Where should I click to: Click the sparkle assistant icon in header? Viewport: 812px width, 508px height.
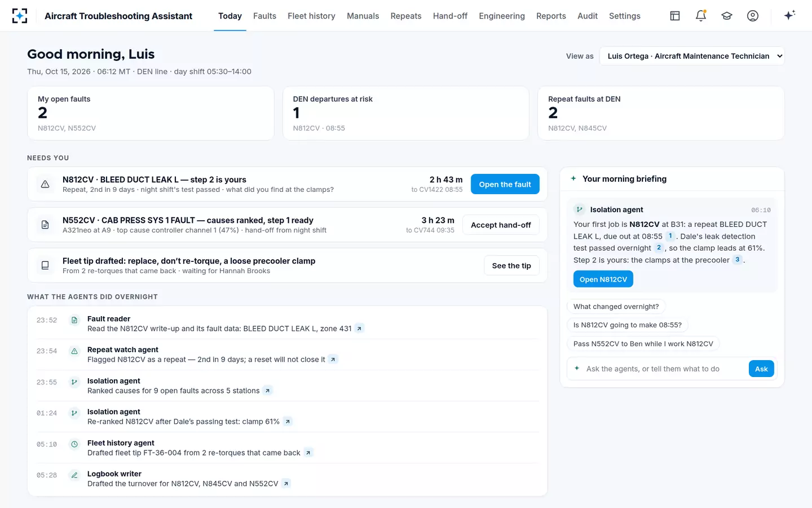789,15
